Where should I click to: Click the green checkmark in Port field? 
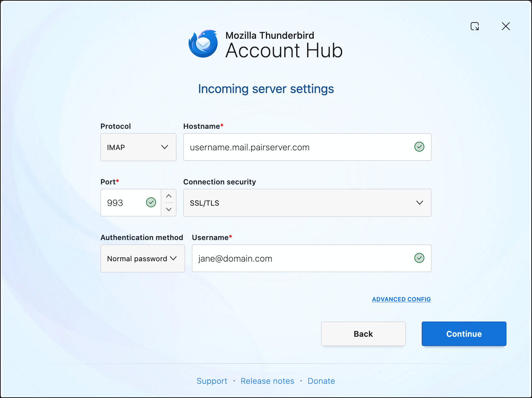pyautogui.click(x=151, y=202)
